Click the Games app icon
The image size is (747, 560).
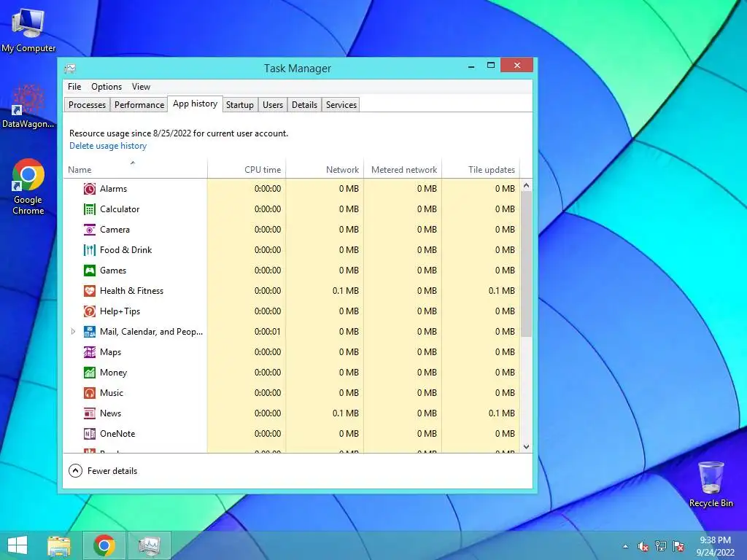(x=90, y=271)
